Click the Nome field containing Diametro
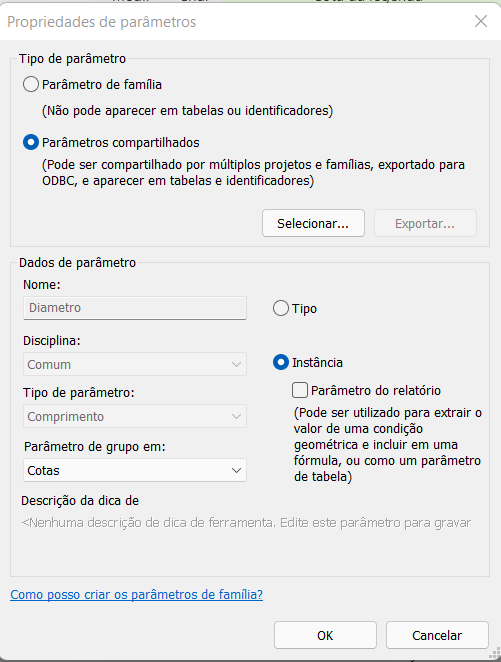 135,308
